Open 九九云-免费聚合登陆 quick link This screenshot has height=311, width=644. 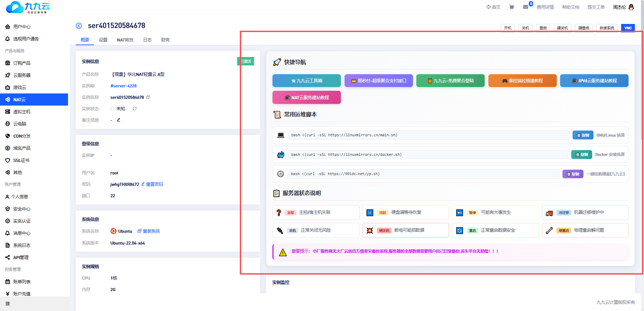450,81
